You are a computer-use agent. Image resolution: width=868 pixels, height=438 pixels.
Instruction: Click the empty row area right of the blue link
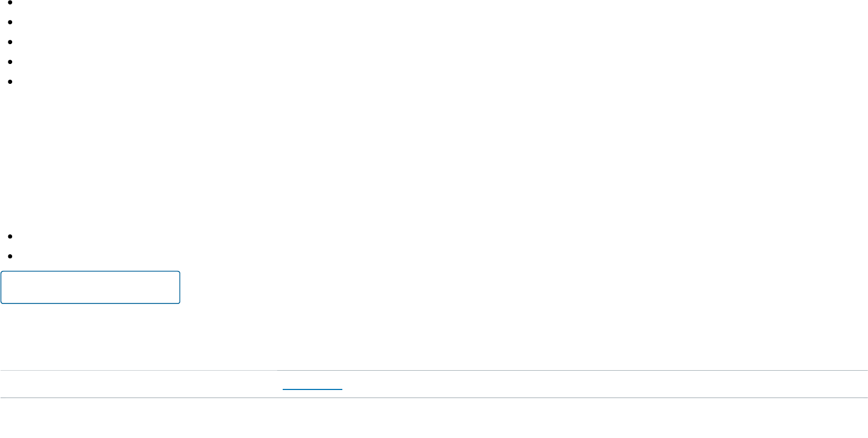click(605, 384)
